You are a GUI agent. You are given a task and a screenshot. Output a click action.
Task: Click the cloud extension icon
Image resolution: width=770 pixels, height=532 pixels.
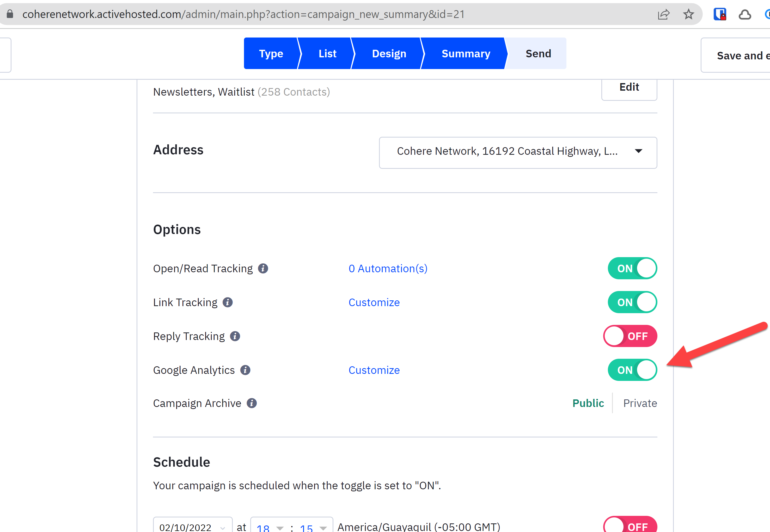pyautogui.click(x=745, y=14)
